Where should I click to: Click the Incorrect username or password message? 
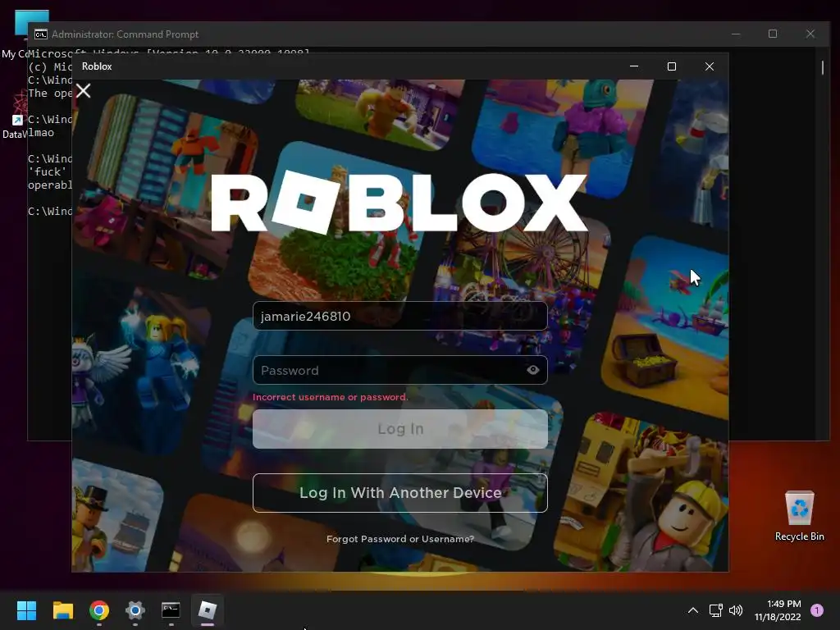click(330, 397)
